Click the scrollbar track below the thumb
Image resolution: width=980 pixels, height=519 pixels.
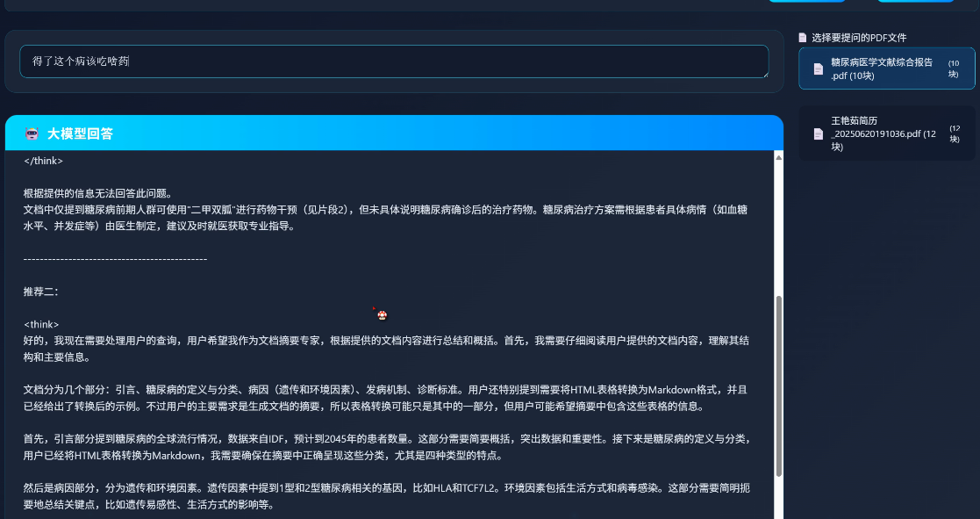779,499
